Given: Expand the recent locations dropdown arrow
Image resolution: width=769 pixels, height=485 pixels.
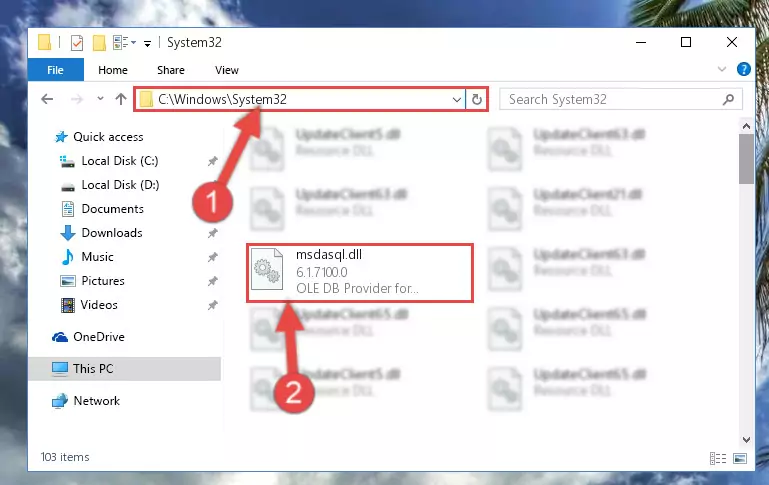Looking at the screenshot, I should coord(100,99).
